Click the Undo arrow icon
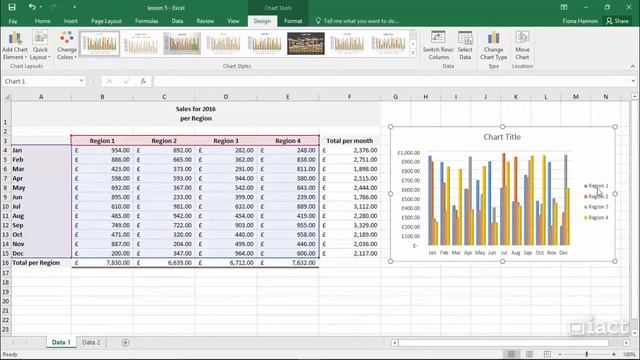640x360 pixels. click(32, 7)
